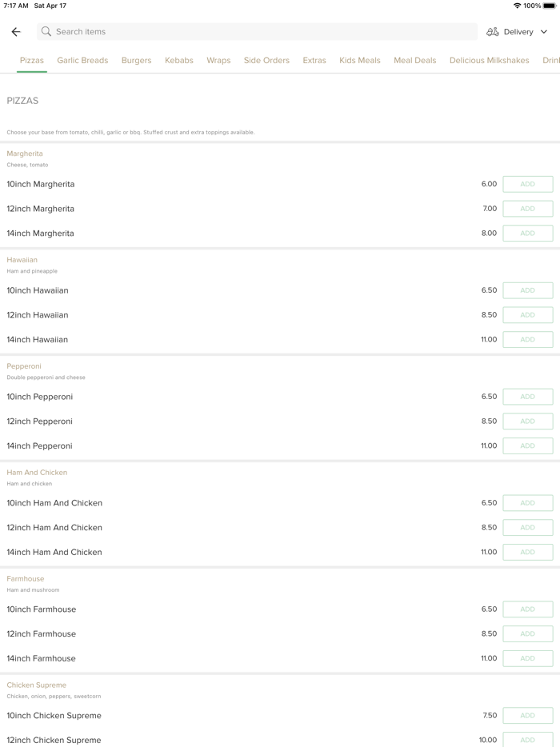The image size is (560, 747).
Task: Tap the search magnifier icon
Action: pos(46,32)
